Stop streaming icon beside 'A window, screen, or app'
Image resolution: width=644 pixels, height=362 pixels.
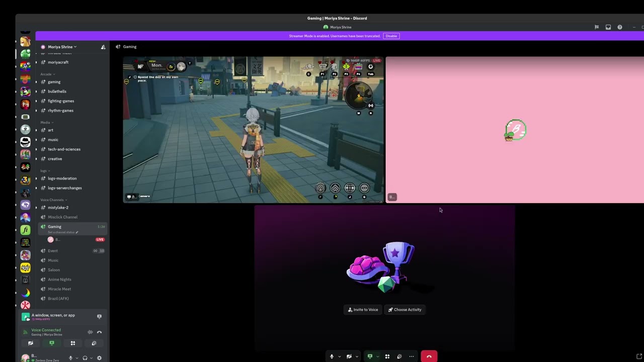pyautogui.click(x=99, y=317)
